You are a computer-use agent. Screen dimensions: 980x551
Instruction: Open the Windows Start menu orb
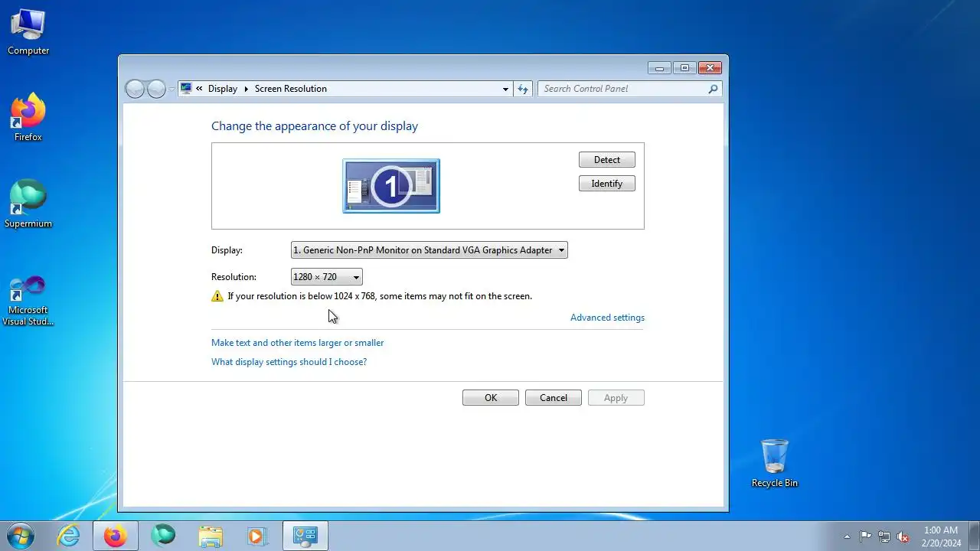tap(20, 536)
